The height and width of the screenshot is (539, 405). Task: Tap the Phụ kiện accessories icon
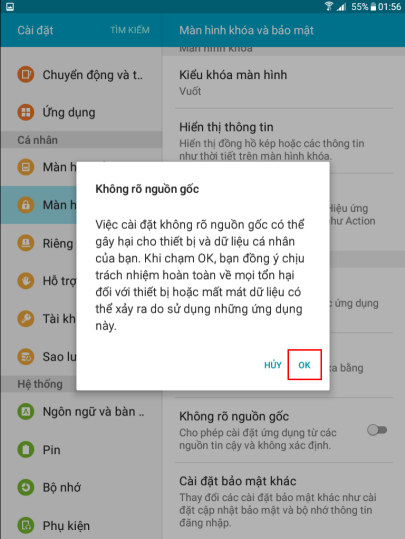point(26,525)
